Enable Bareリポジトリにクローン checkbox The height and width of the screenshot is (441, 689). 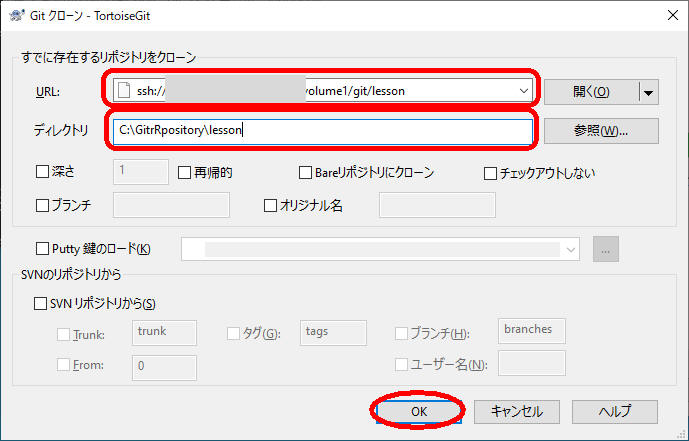tap(306, 172)
